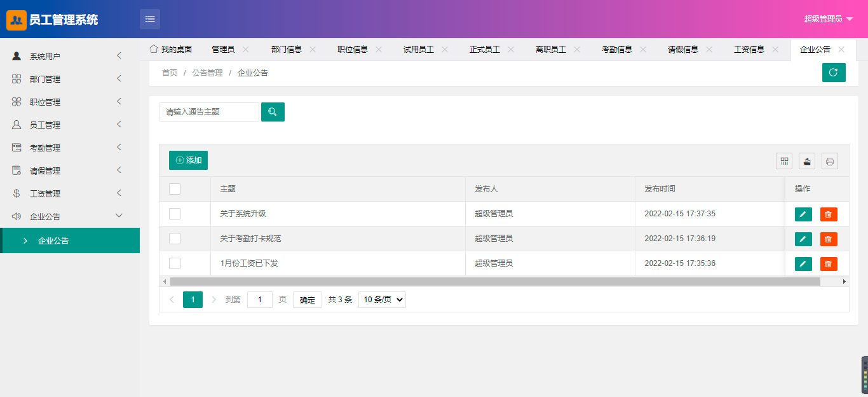Image resolution: width=868 pixels, height=397 pixels.
Task: Switch to the 正式员工 tab
Action: point(485,49)
